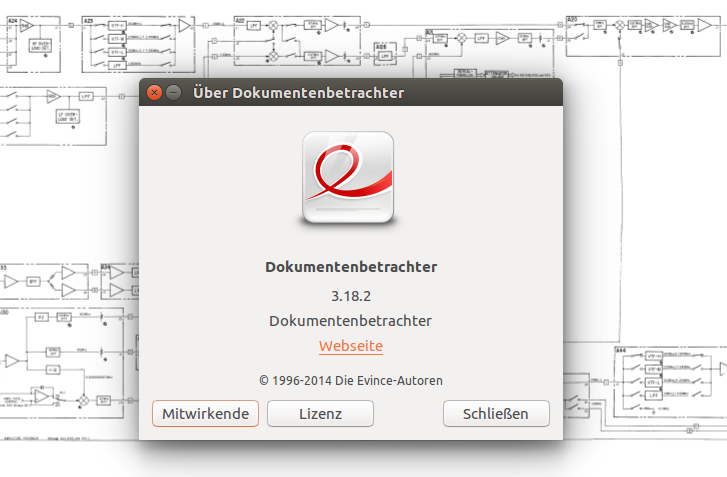This screenshot has height=477, width=727.
Task: Click the Über Dokumentenbetrachter title bar text
Action: (x=299, y=93)
